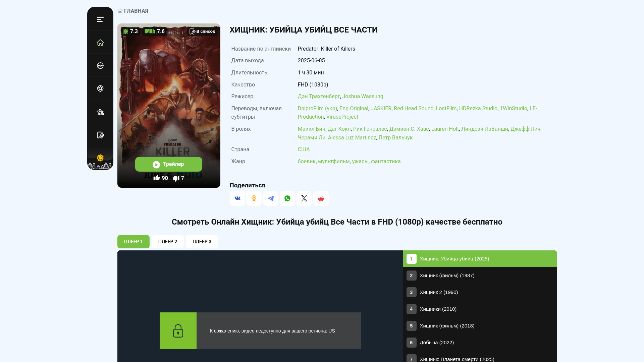Open actor Рик Гонсалес link
The height and width of the screenshot is (362, 644).
[x=370, y=129]
